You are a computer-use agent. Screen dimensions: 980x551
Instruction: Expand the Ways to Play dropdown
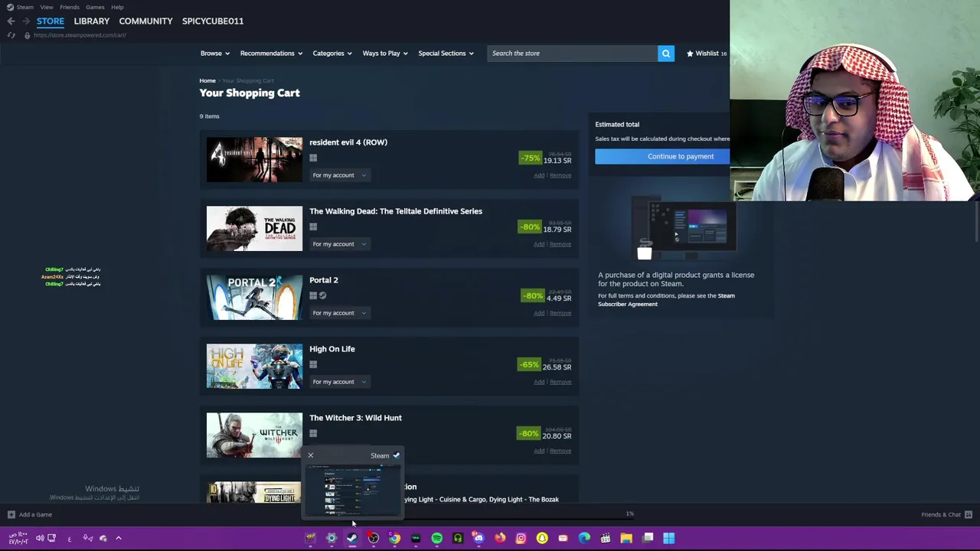[x=385, y=54]
